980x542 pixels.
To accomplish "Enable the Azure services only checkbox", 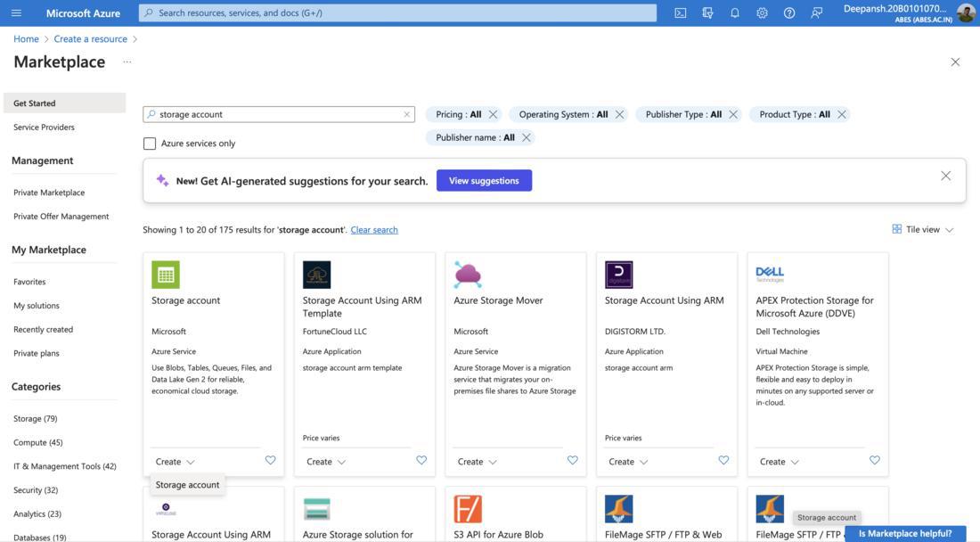I will (x=150, y=144).
